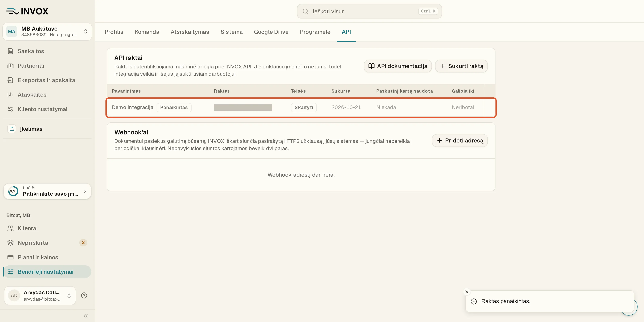Click the Neribotai expiry cell

(463, 107)
